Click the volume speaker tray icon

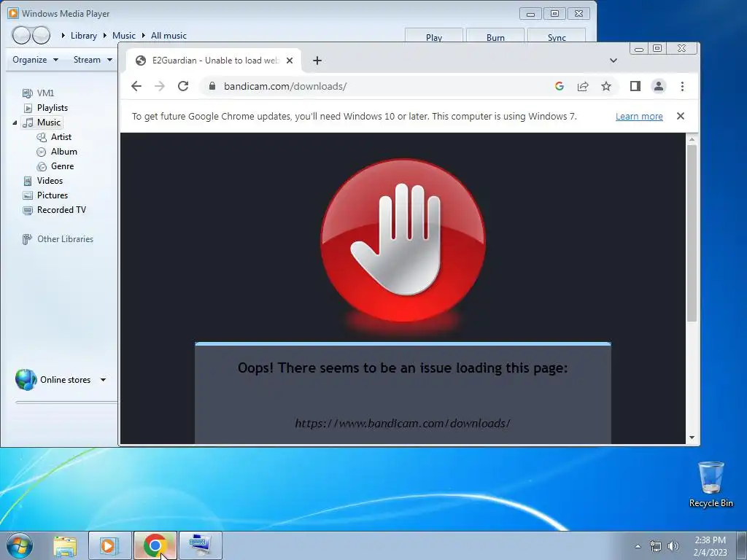click(673, 546)
